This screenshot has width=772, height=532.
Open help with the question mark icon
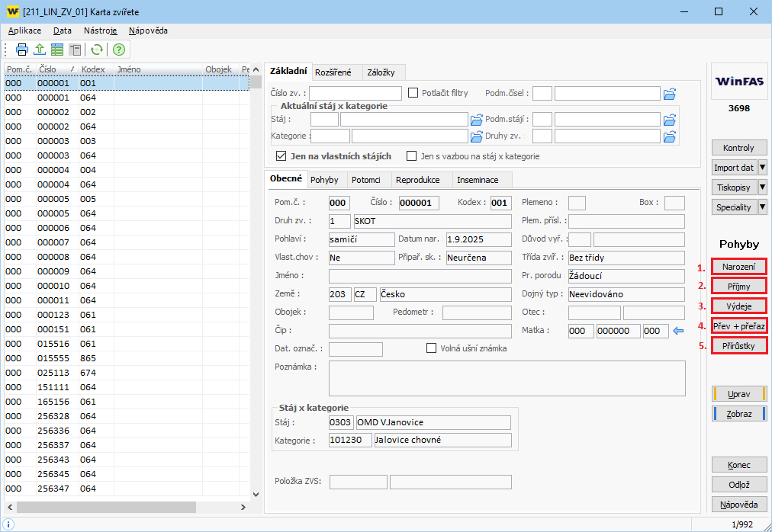[119, 50]
